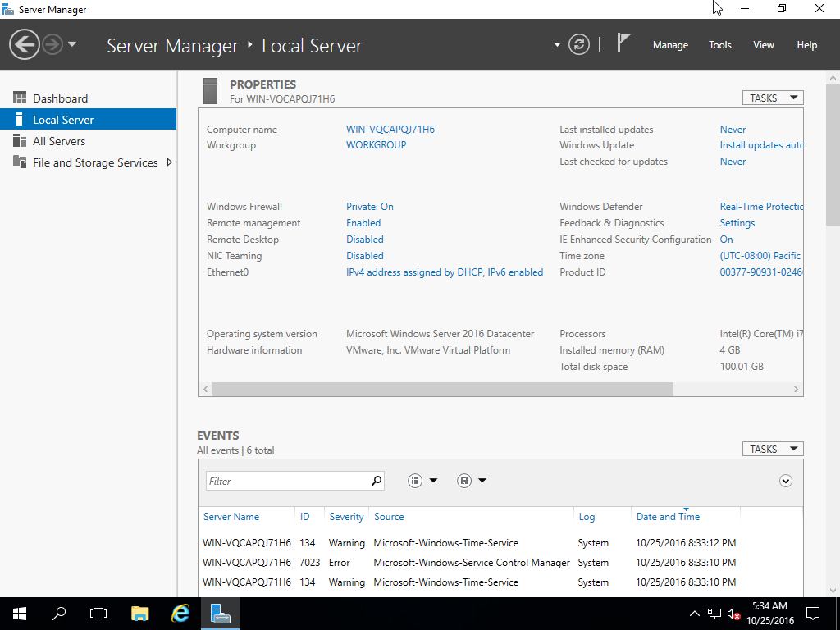Click NIC Teaming Disabled link
The width and height of the screenshot is (840, 630).
tap(365, 256)
